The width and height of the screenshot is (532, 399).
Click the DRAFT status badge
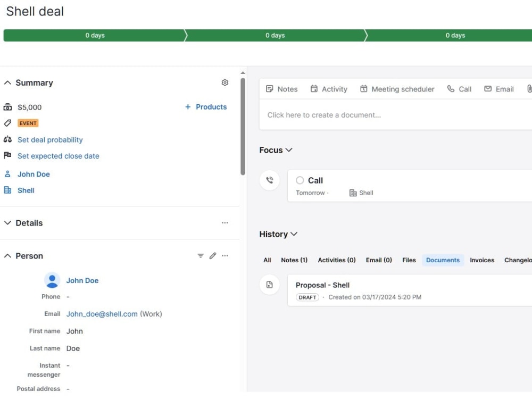point(307,297)
